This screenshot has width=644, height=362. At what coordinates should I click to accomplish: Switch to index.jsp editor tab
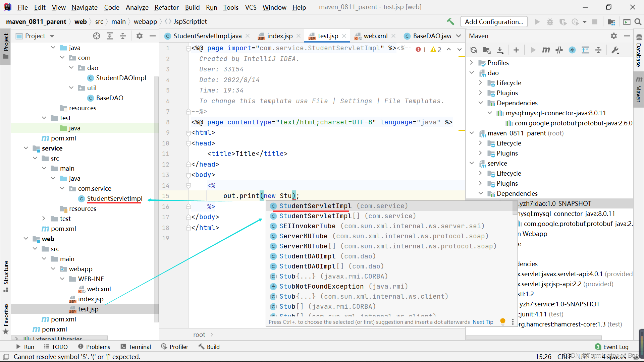click(x=280, y=36)
